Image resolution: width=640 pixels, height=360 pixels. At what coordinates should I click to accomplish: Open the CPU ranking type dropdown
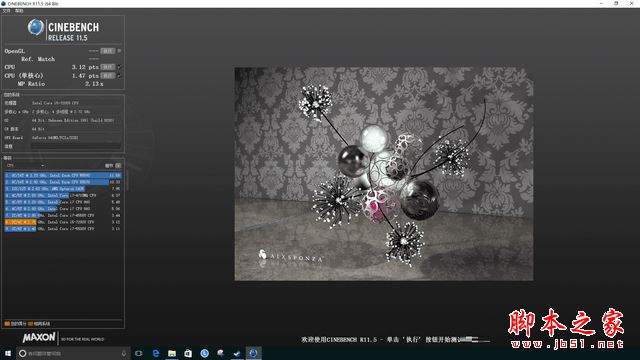tap(25, 165)
